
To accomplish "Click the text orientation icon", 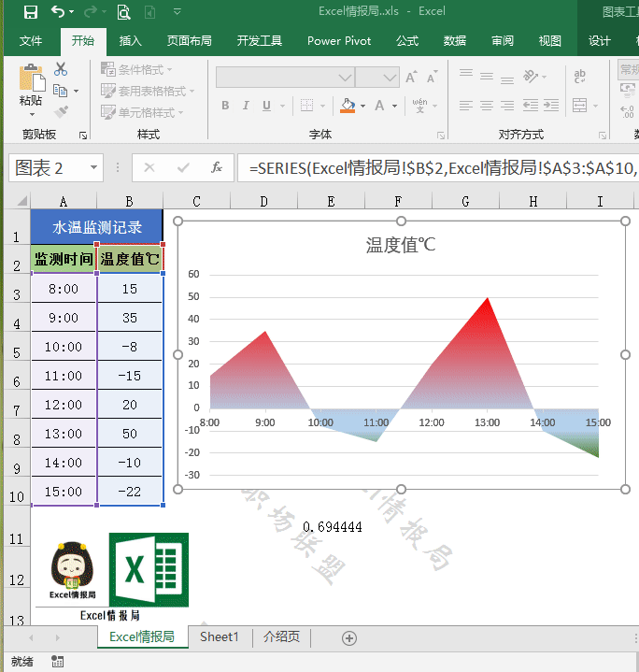I will point(531,77).
